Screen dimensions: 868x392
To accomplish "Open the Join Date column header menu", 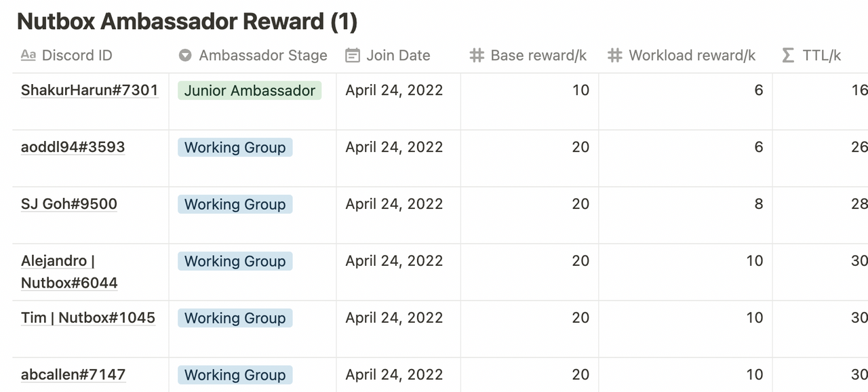I will tap(399, 56).
